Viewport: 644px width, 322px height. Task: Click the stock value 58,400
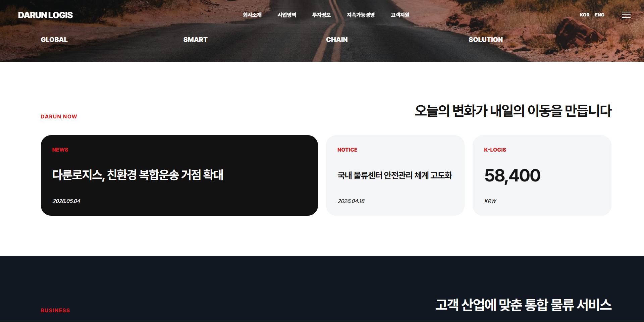513,175
